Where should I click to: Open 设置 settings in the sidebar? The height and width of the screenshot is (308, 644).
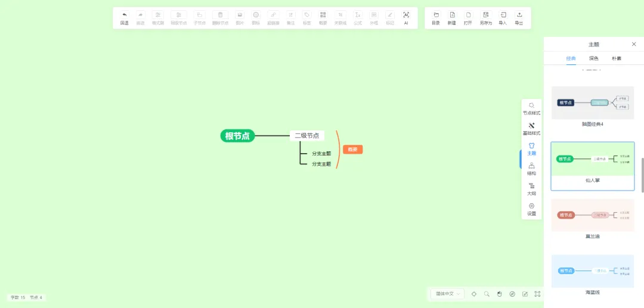coord(531,210)
